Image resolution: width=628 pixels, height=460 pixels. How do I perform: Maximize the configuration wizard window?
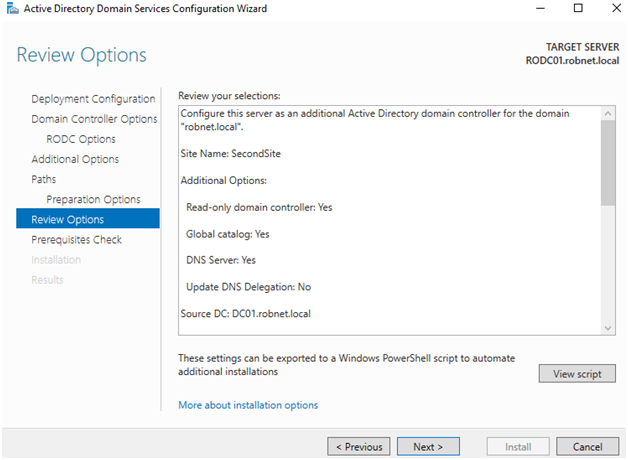click(578, 8)
